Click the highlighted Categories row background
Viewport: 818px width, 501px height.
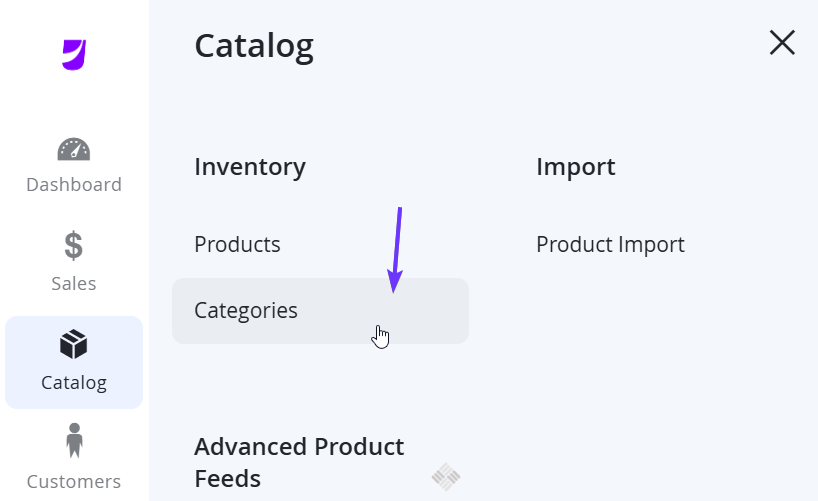coord(320,311)
